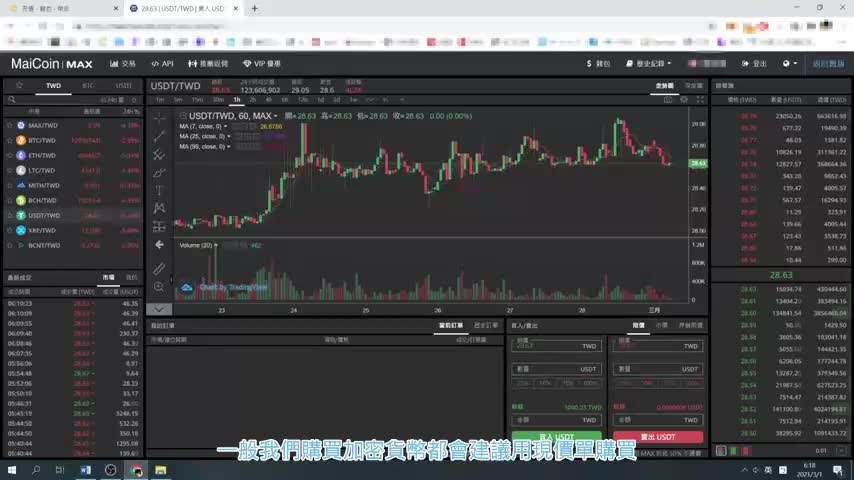Favorite BCNT/TWD with its star
The width and height of the screenshot is (854, 480).
click(9, 245)
